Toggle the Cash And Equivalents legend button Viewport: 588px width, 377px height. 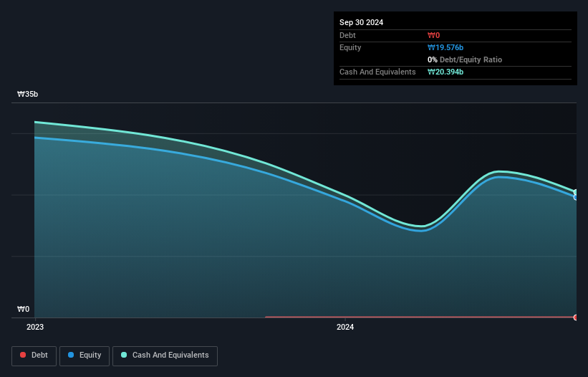tap(165, 355)
